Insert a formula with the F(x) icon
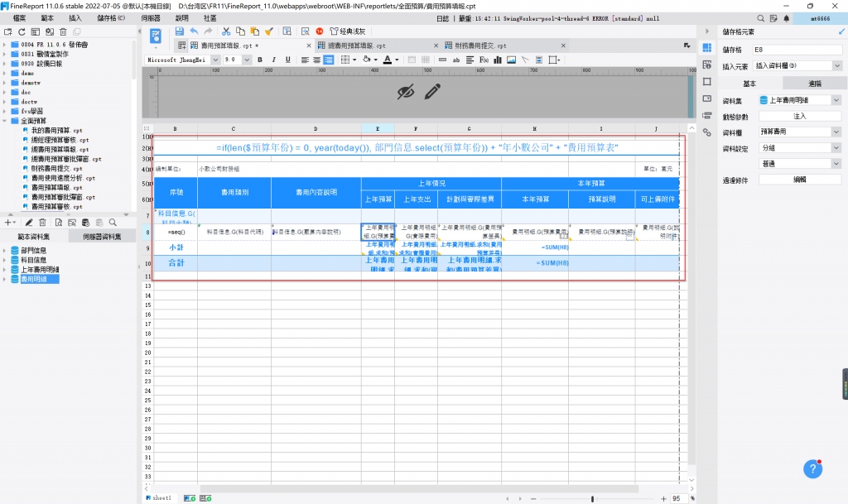848x504 pixels. 484,60
